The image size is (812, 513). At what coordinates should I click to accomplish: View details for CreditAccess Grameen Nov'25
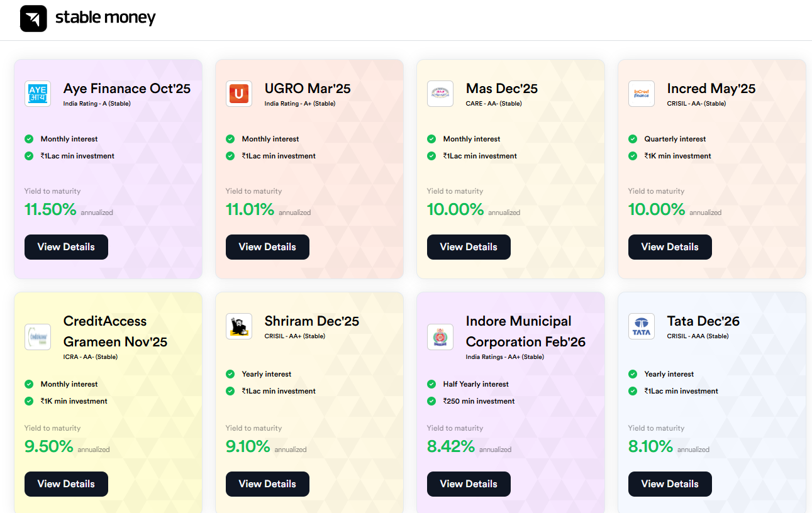point(66,484)
